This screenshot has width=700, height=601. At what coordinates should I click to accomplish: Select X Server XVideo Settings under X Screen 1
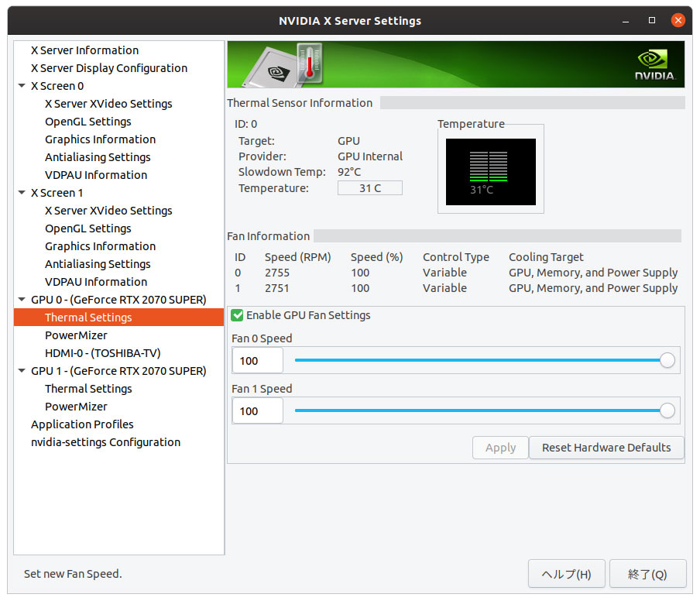[108, 211]
